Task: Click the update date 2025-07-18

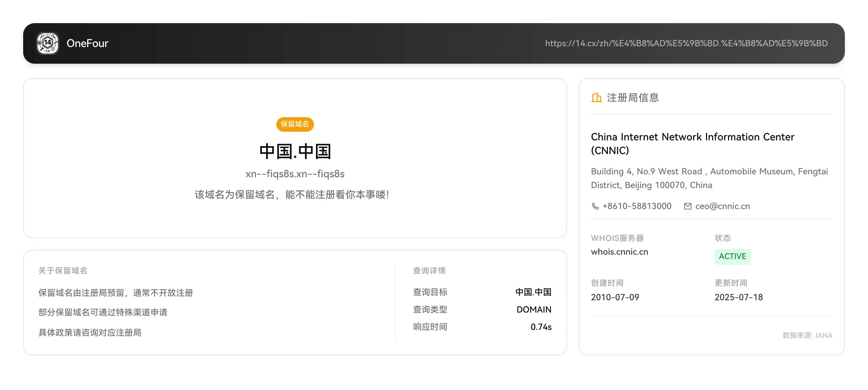Action: pos(739,297)
